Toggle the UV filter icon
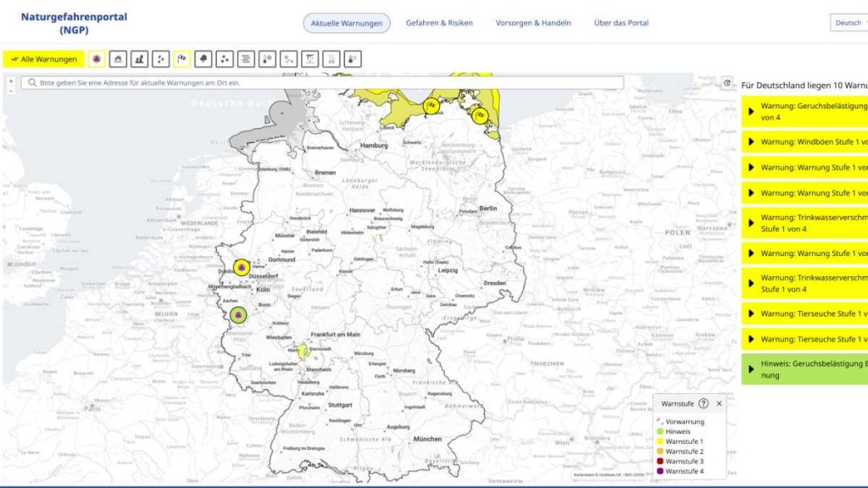 tap(331, 58)
